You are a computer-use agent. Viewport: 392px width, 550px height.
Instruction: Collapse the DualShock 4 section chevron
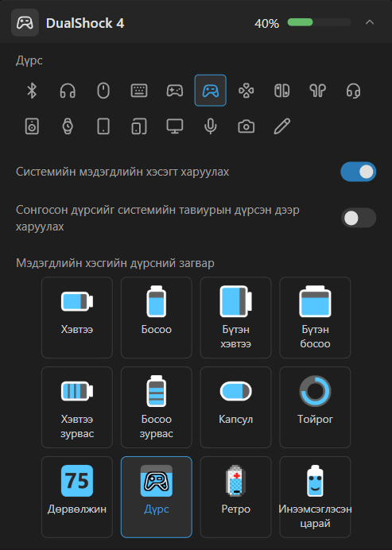coord(370,22)
